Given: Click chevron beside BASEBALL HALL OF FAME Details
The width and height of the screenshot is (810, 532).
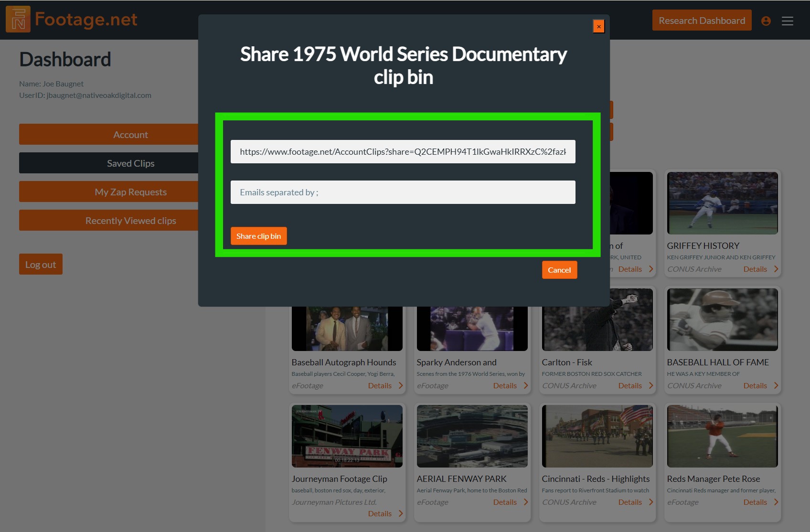Looking at the screenshot, I should coord(776,385).
